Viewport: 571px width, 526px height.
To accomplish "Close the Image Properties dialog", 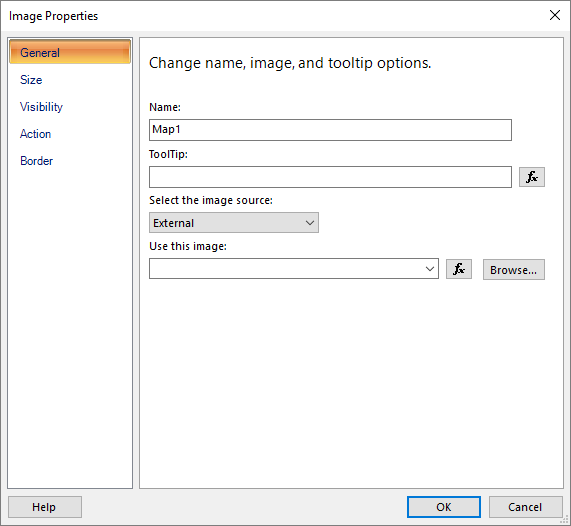I will [x=555, y=15].
